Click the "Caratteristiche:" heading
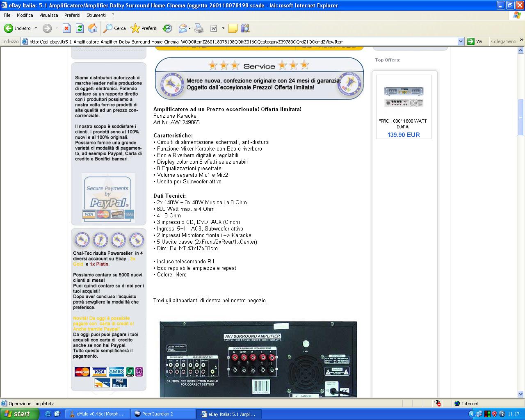Viewport: 525px width, 420px height. point(173,136)
